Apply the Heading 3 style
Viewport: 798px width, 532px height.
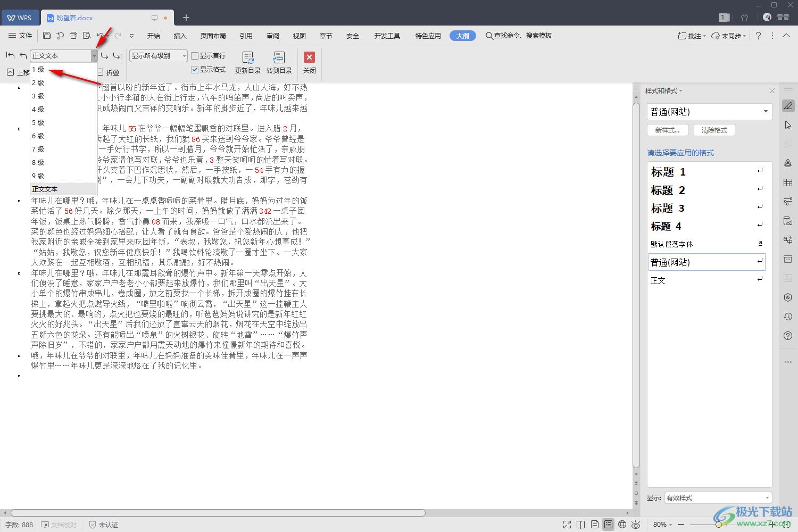708,208
